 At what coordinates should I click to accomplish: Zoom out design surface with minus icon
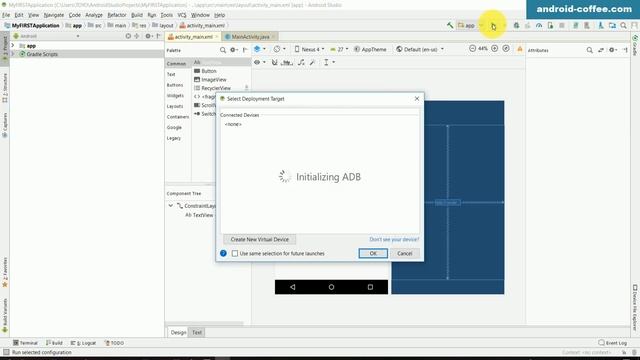(x=472, y=49)
